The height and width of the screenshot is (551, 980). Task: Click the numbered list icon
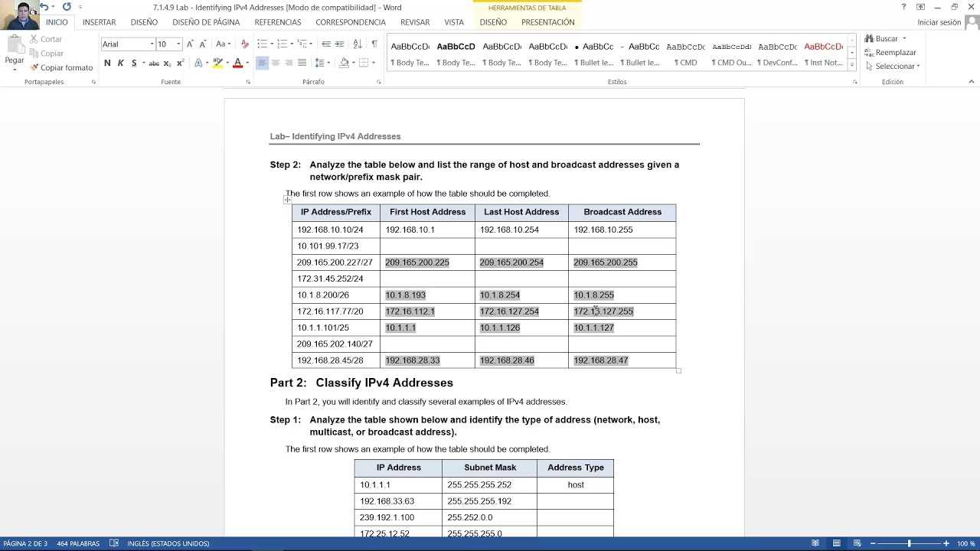click(282, 44)
